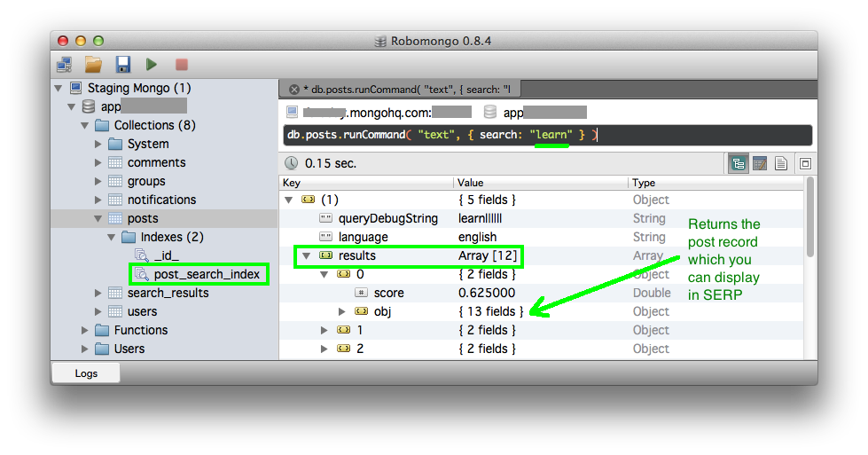
Task: Expand the Functions folder
Action: pos(85,331)
